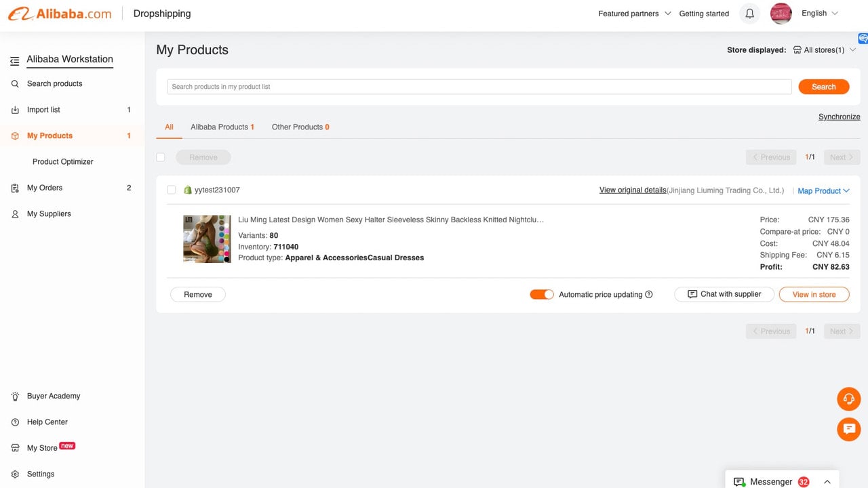Expand the English language selector

point(820,14)
